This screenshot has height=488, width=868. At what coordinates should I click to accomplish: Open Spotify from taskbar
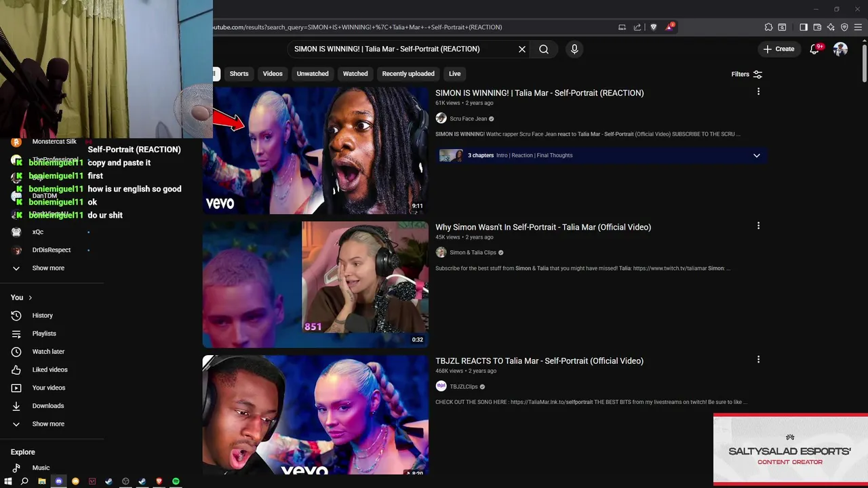click(176, 481)
